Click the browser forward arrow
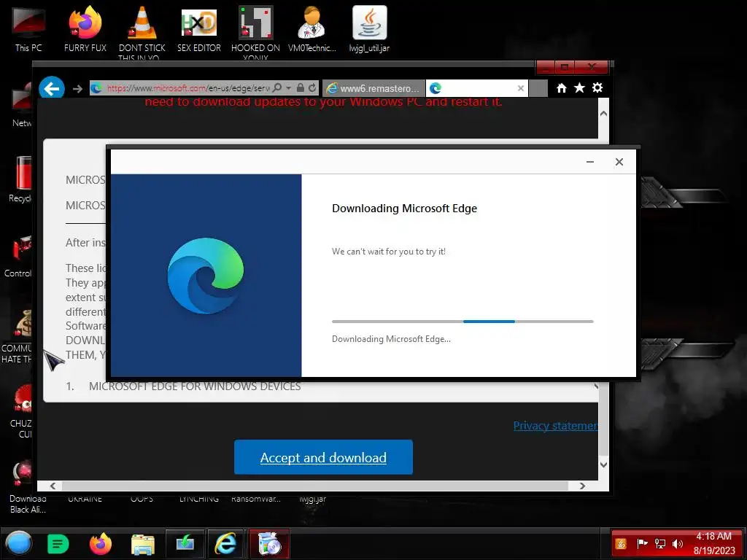The image size is (747, 560). 77,88
